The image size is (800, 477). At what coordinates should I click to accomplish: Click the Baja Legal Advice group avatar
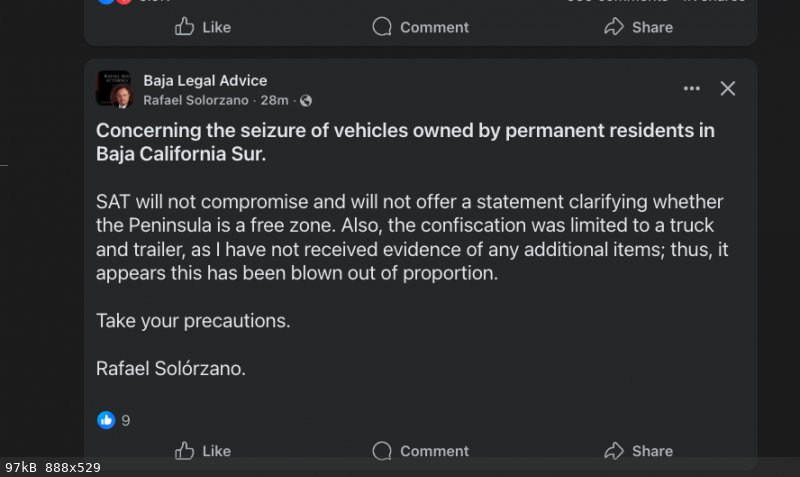point(111,85)
